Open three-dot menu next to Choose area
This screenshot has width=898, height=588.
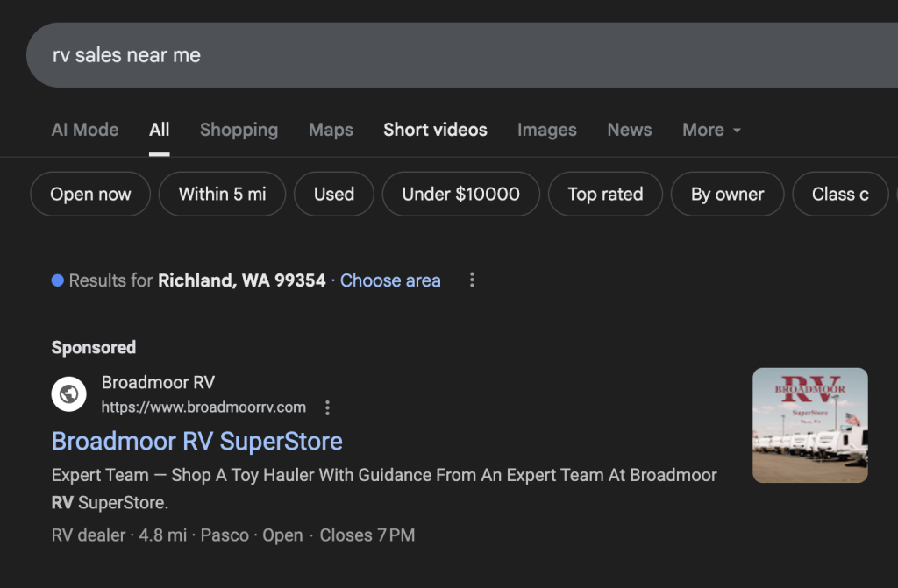click(472, 280)
